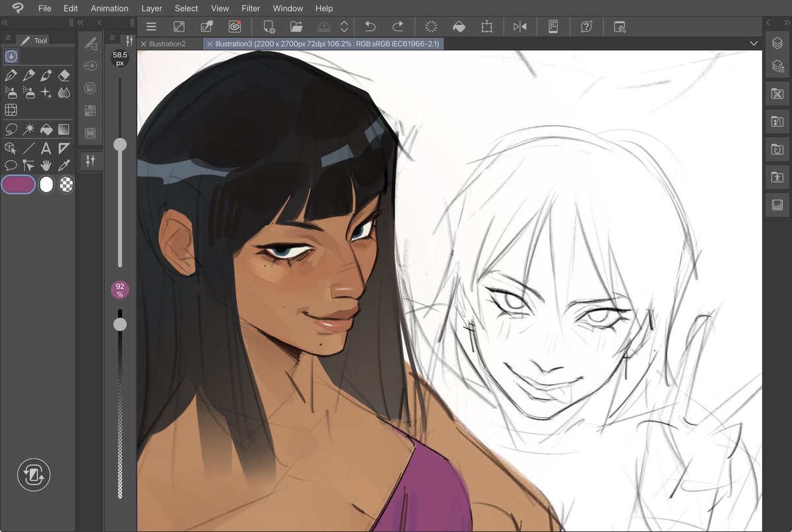Screen dimensions: 792x532
Task: Select the Operation object cube tool
Action: click(x=11, y=148)
